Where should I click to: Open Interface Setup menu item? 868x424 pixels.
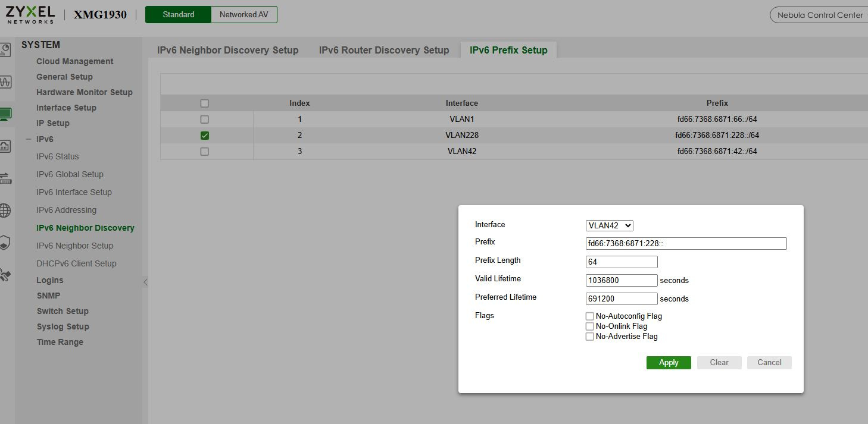coord(66,108)
